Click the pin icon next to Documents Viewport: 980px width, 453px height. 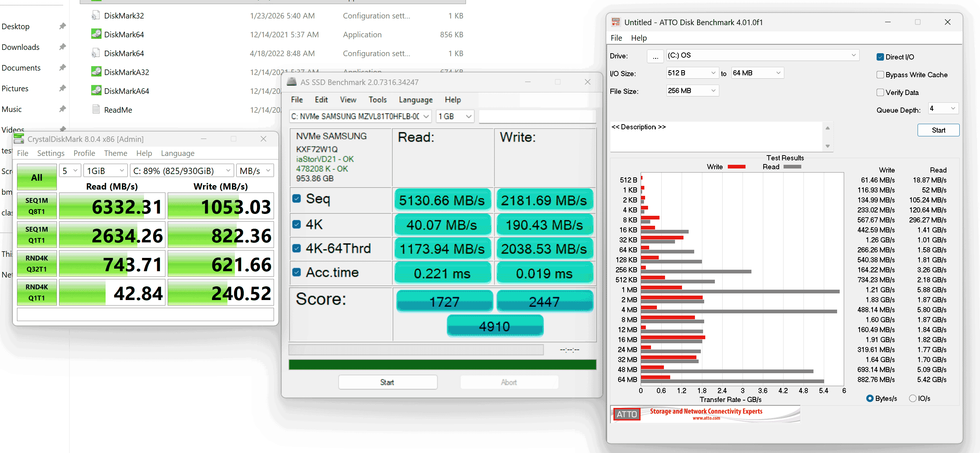pyautogui.click(x=62, y=67)
